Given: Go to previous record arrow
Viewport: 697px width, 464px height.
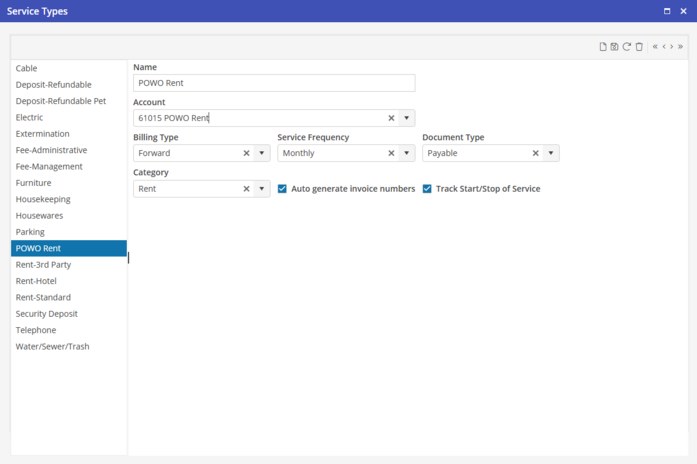Looking at the screenshot, I should tap(664, 47).
